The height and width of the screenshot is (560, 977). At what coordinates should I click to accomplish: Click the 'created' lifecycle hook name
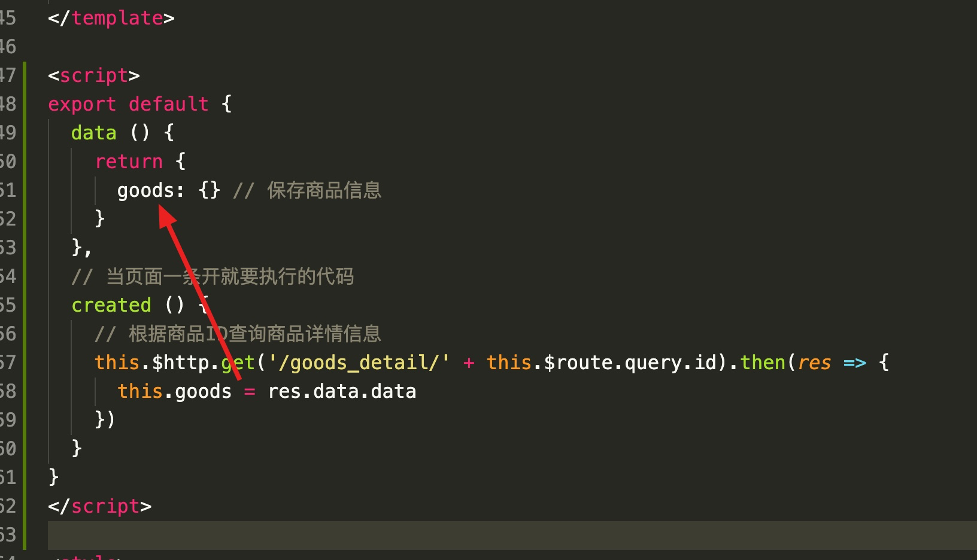click(x=111, y=305)
